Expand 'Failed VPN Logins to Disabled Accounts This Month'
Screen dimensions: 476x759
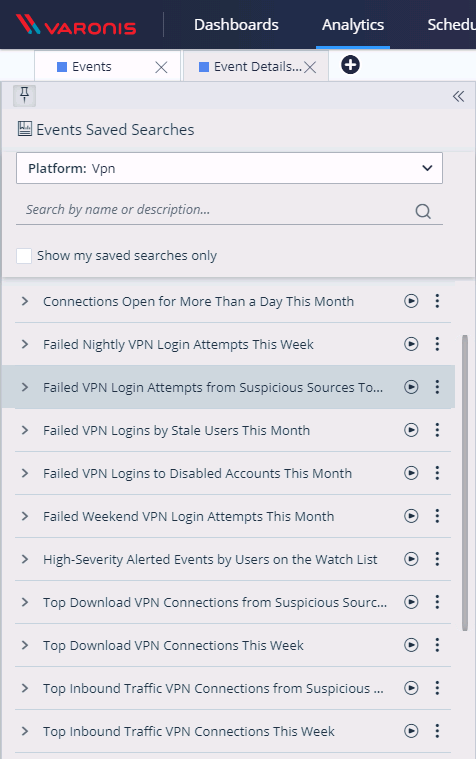[x=25, y=473]
